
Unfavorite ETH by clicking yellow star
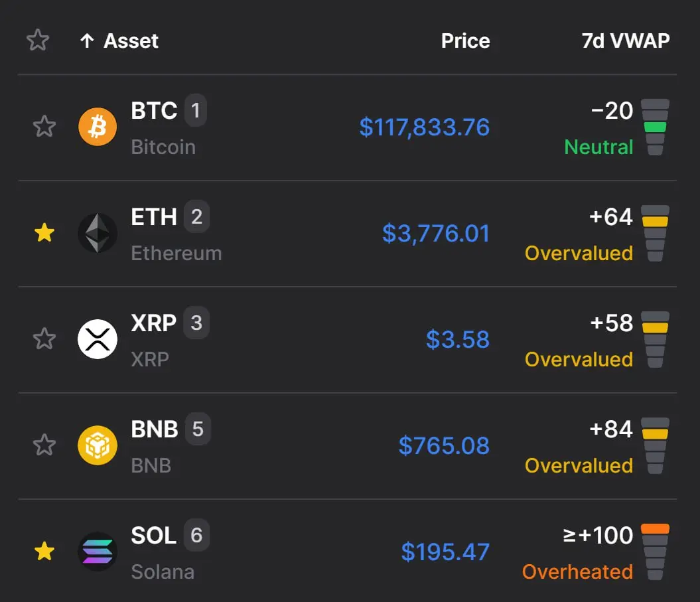pos(44,233)
